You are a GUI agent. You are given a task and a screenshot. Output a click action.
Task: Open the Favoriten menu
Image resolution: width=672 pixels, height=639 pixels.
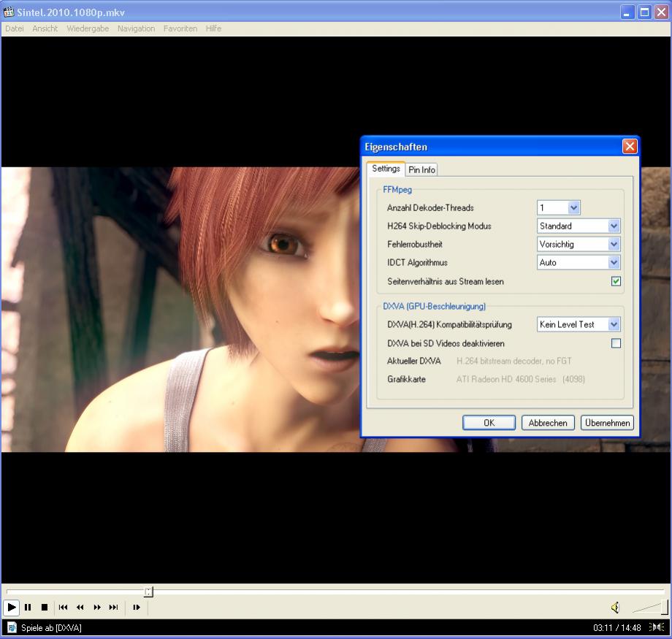[x=180, y=28]
